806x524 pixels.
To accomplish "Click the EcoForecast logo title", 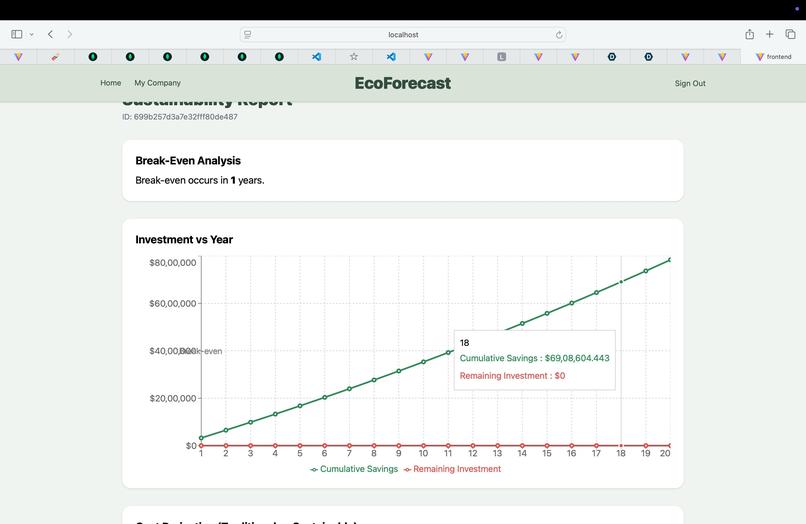I will tap(402, 83).
